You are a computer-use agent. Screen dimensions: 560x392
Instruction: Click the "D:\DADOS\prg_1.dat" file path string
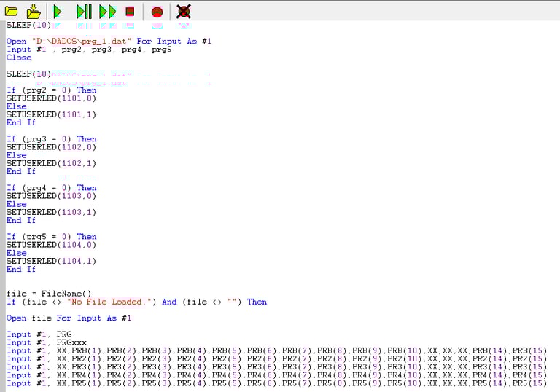click(82, 42)
